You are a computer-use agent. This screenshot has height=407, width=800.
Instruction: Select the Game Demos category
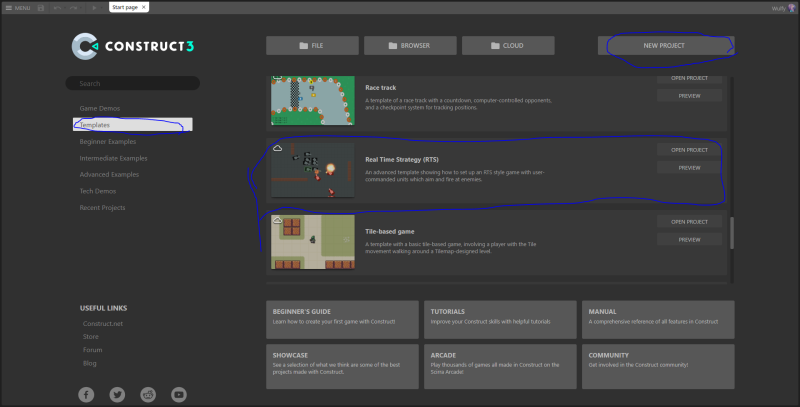(x=100, y=108)
